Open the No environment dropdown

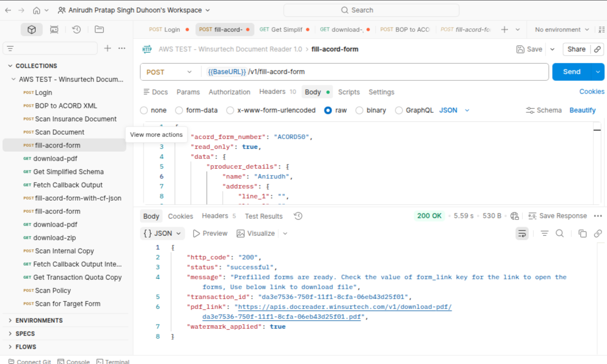click(562, 30)
